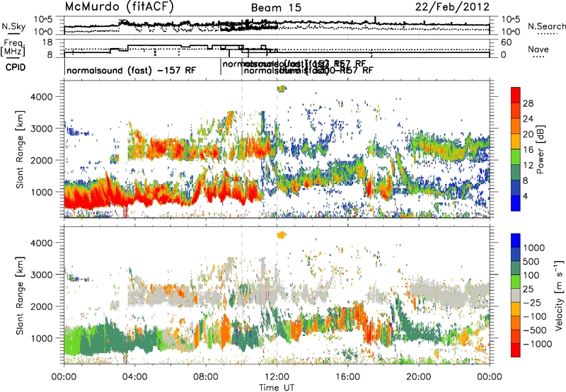This screenshot has width=566, height=392.
Task: Click the 'Freq. [MHz]' axis label
Action: pyautogui.click(x=13, y=48)
